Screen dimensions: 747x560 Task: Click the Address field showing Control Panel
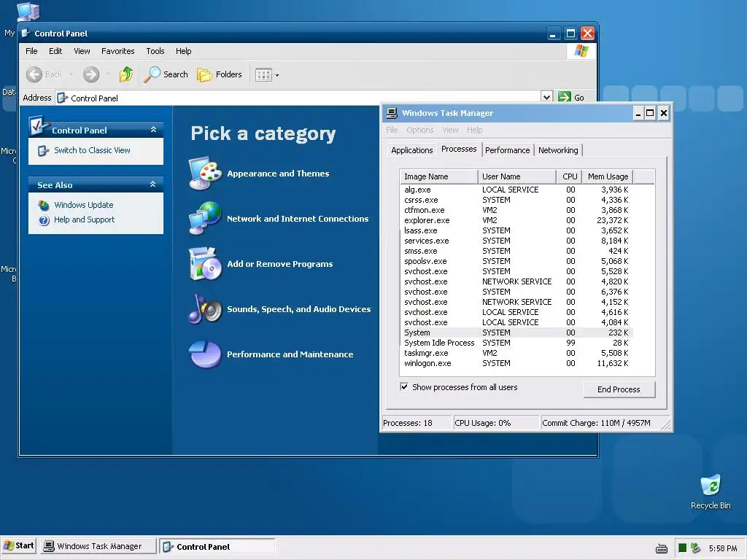coord(298,98)
